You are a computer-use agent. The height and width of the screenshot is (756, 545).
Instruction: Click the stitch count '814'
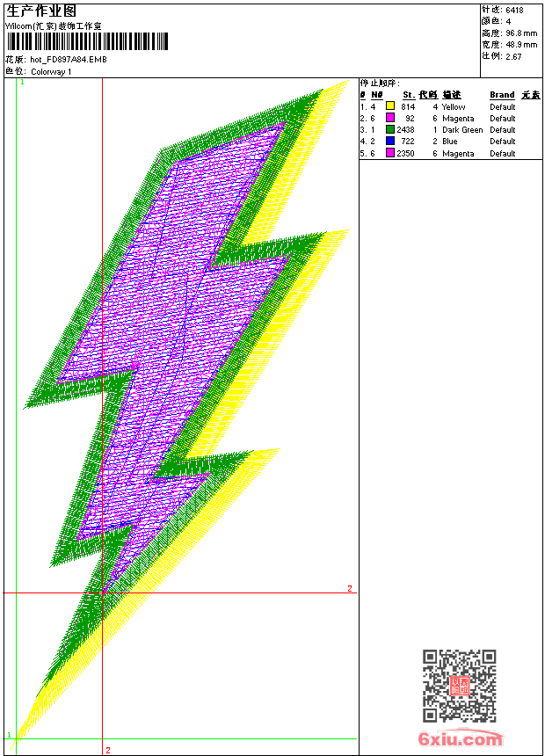coord(408,106)
